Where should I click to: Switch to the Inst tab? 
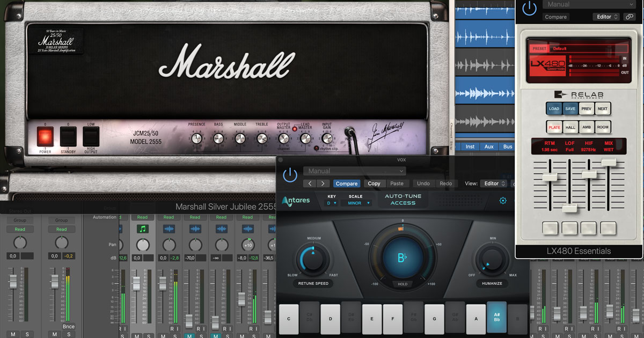point(470,146)
